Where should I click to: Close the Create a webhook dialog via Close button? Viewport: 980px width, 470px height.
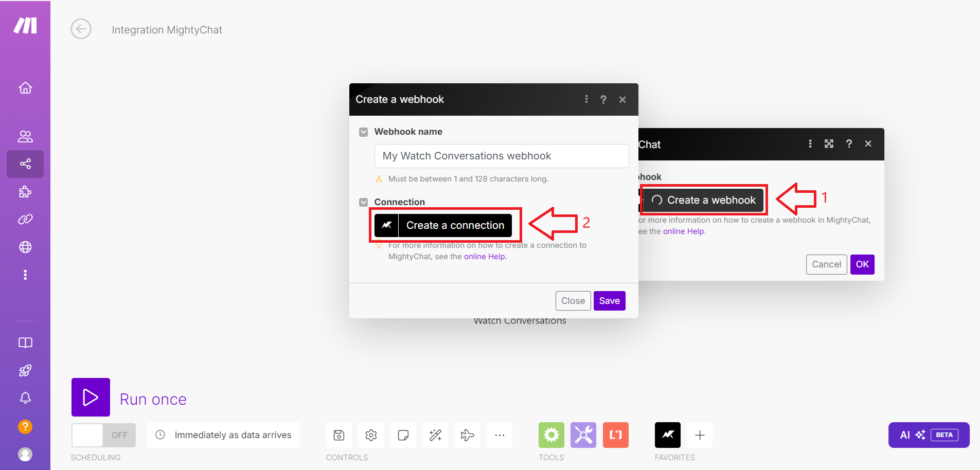[573, 301]
